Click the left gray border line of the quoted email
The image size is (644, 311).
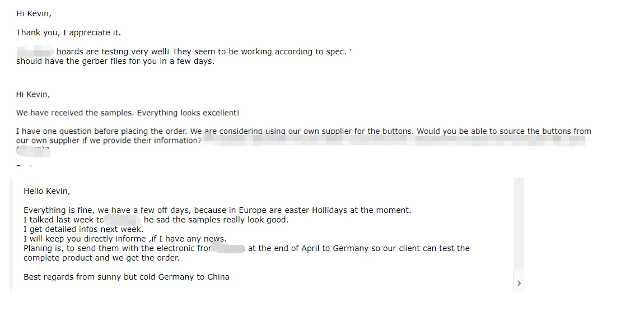point(12,234)
